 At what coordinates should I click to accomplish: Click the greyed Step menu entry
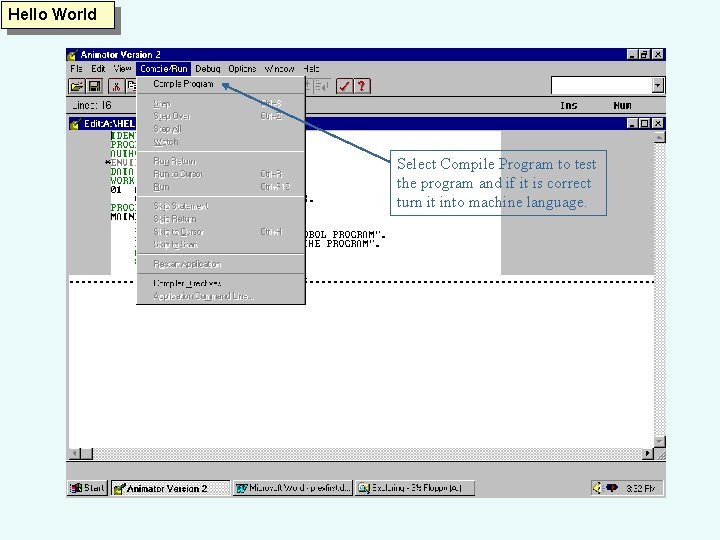221,104
